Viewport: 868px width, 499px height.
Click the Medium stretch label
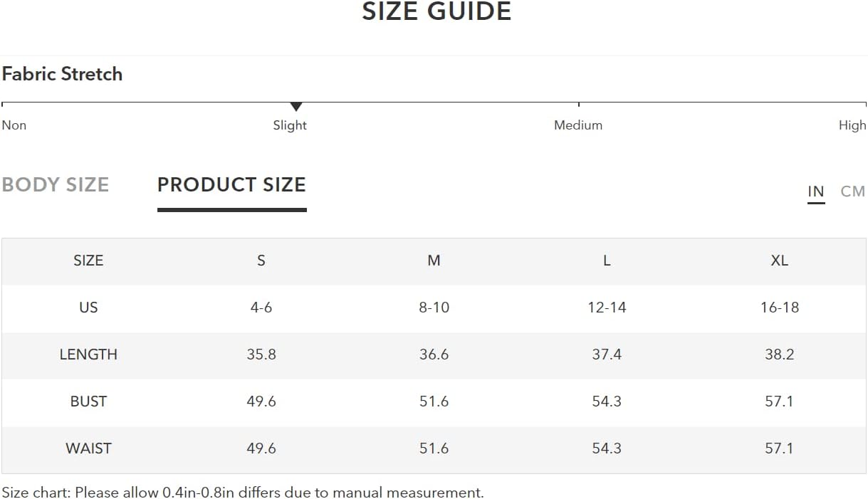(578, 125)
